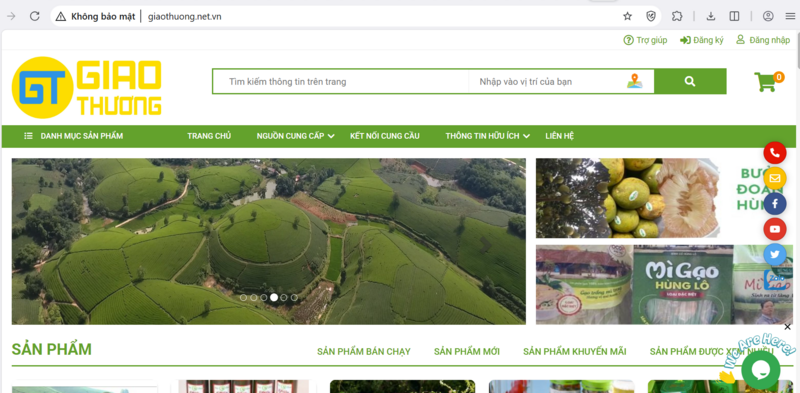Image resolution: width=800 pixels, height=393 pixels.
Task: Select the first banner carousel dot
Action: (x=243, y=297)
